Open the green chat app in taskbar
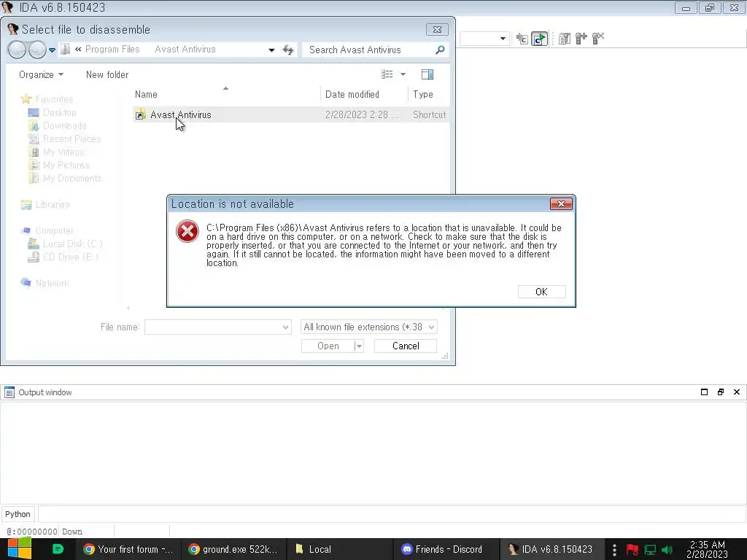The height and width of the screenshot is (560, 747). (58, 549)
